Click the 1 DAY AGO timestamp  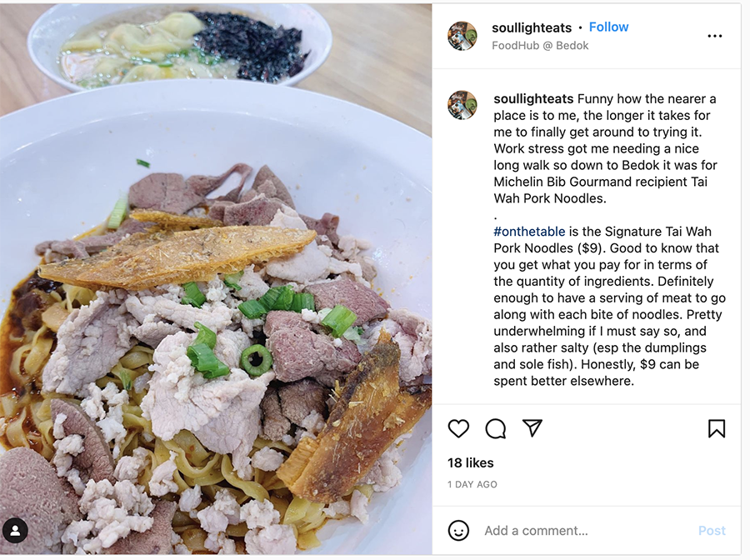472,484
